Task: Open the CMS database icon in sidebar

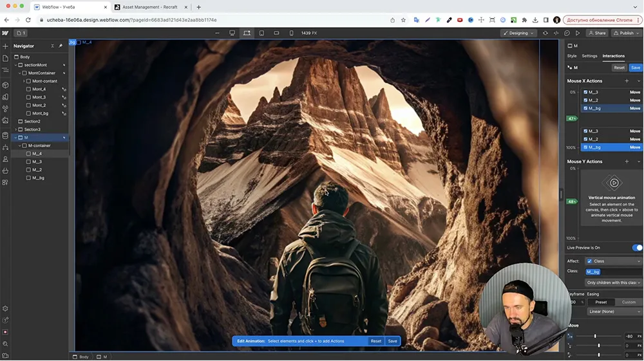Action: click(5, 135)
